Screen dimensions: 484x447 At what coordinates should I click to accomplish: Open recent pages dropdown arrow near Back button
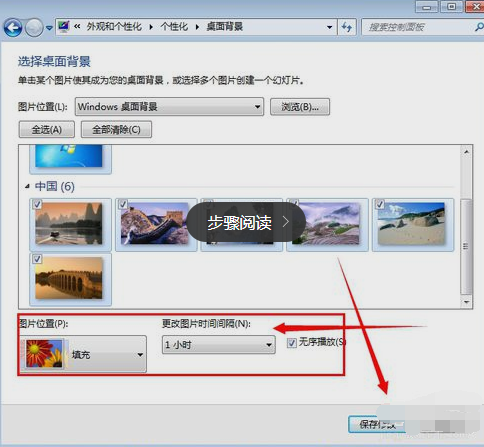[x=49, y=28]
